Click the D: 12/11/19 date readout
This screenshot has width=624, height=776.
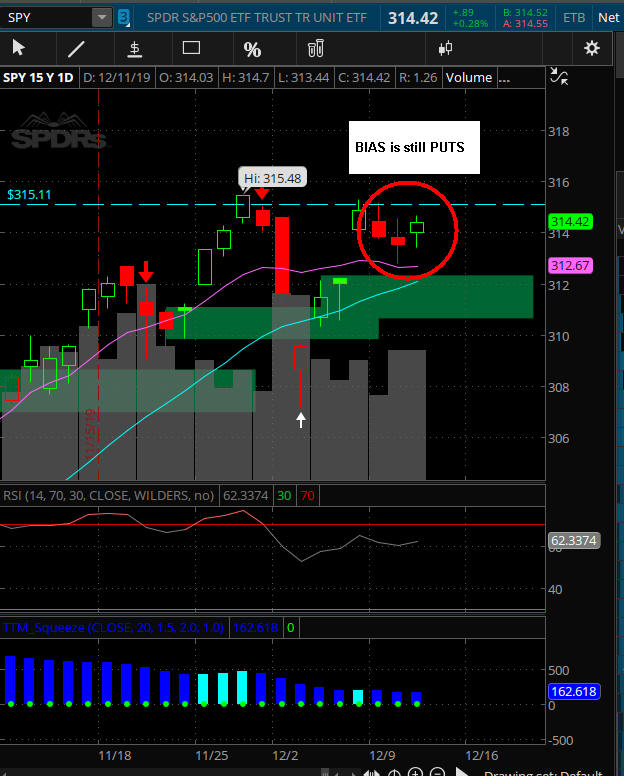(116, 78)
